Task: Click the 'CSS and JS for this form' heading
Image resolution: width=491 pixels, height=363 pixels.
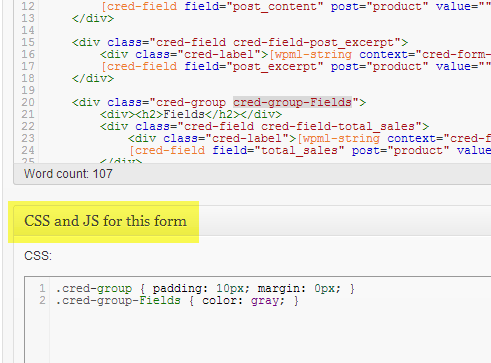Action: pyautogui.click(x=105, y=221)
